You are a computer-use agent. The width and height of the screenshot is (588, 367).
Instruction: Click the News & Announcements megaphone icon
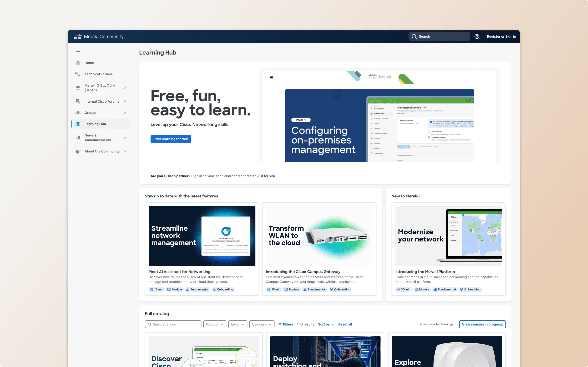click(78, 138)
